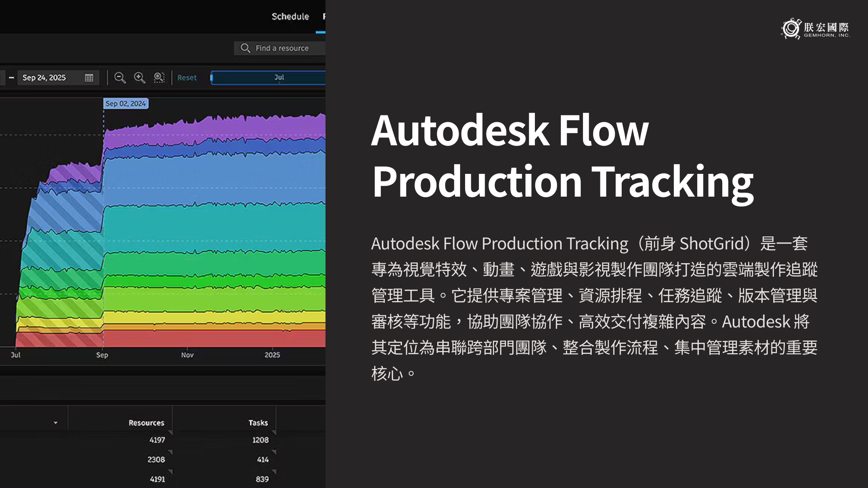
Task: Click the 2025 axis label
Action: [x=272, y=355]
